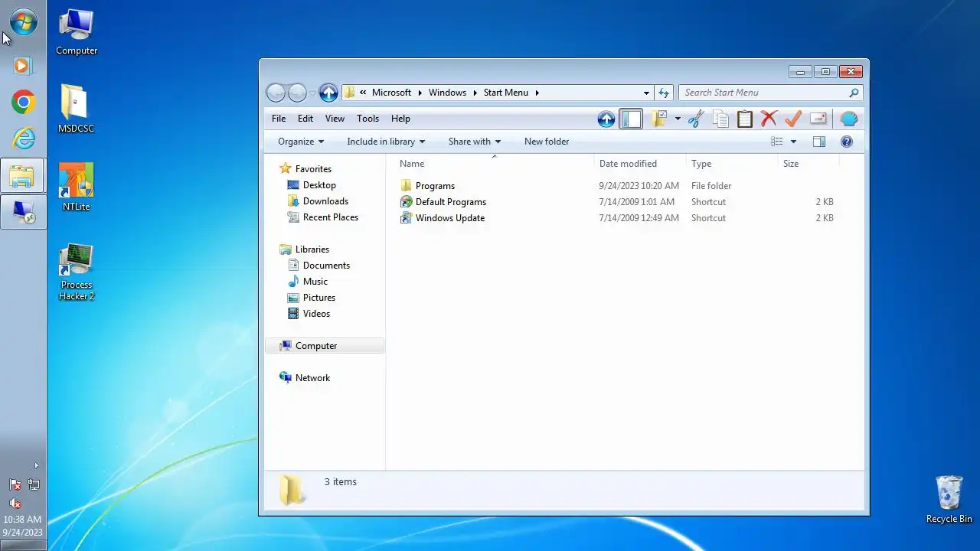Click the Folder Options icon in toolbar
This screenshot has height=551, width=980.
(x=658, y=119)
